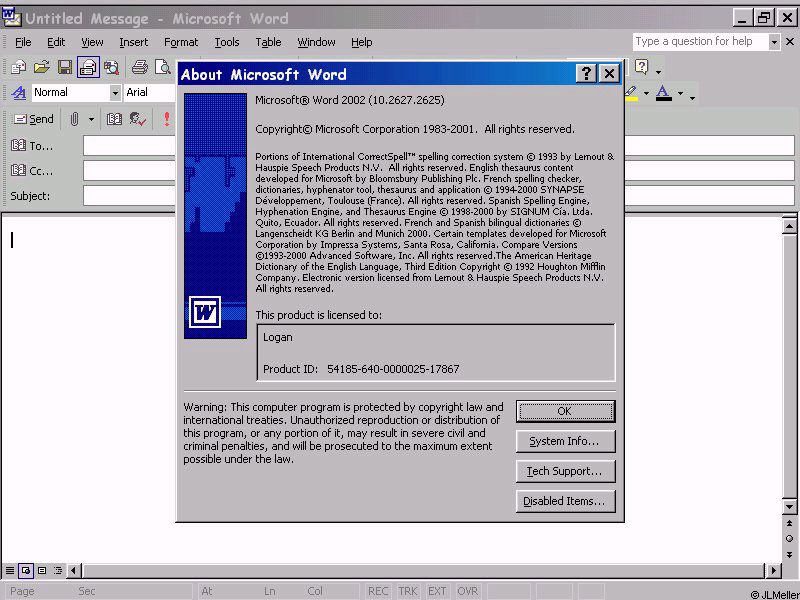Apply the yellow Highlight pen color
This screenshot has width=800, height=600.
pyautogui.click(x=631, y=93)
